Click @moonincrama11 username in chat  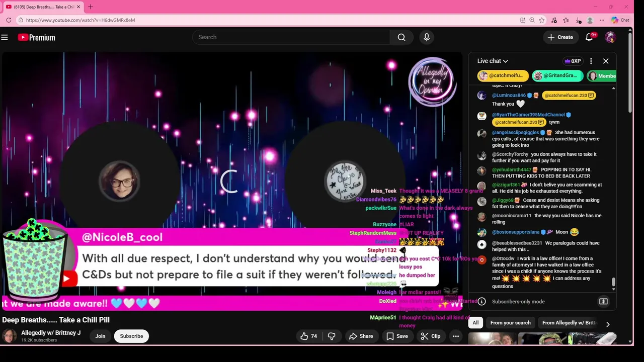click(x=512, y=216)
